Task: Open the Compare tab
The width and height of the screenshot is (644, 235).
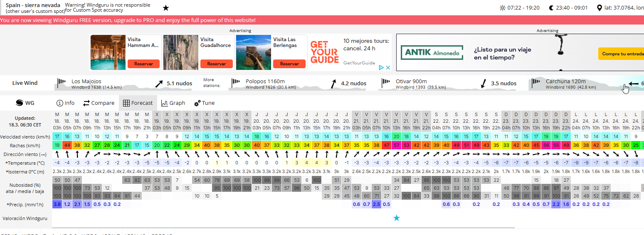Action: tap(99, 103)
